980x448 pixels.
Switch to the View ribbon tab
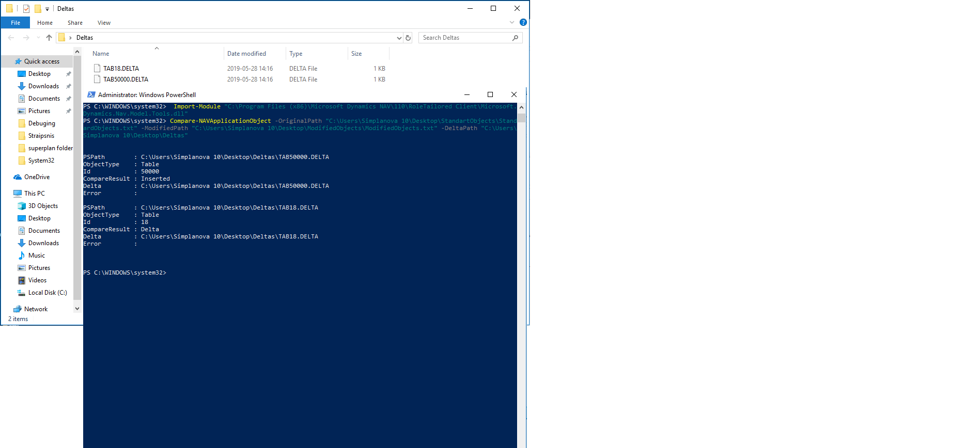pos(104,23)
